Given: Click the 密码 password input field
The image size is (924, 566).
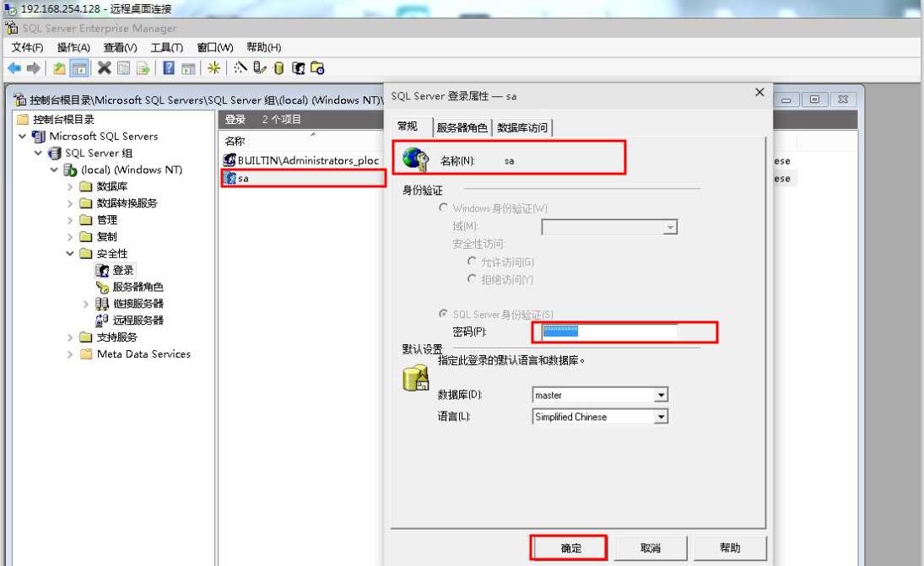Looking at the screenshot, I should pos(609,332).
